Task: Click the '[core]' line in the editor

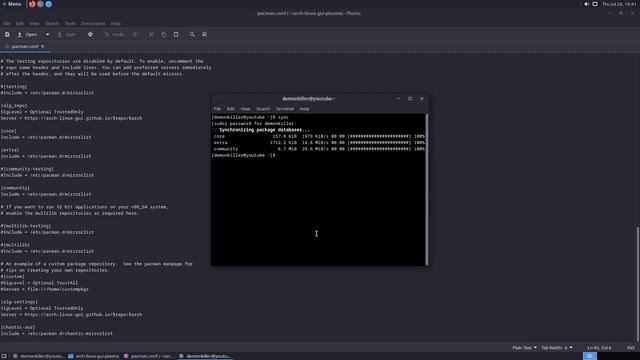Action: pyautogui.click(x=9, y=131)
